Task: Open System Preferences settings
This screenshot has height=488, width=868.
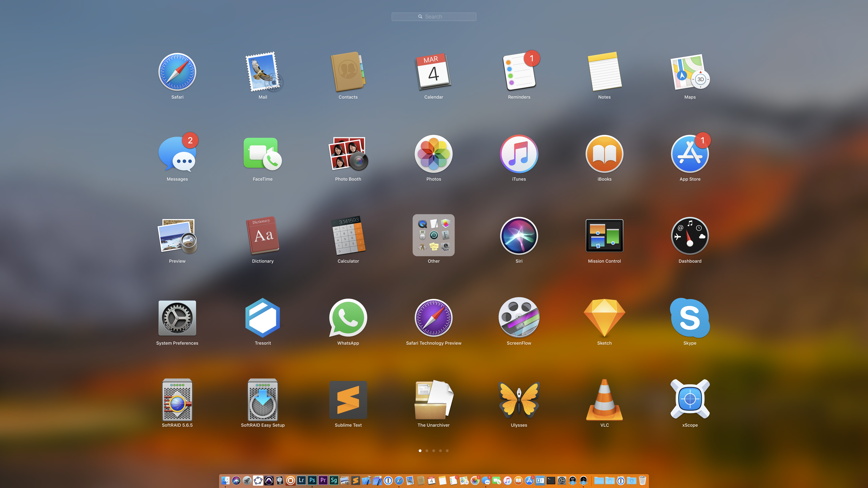Action: (177, 318)
